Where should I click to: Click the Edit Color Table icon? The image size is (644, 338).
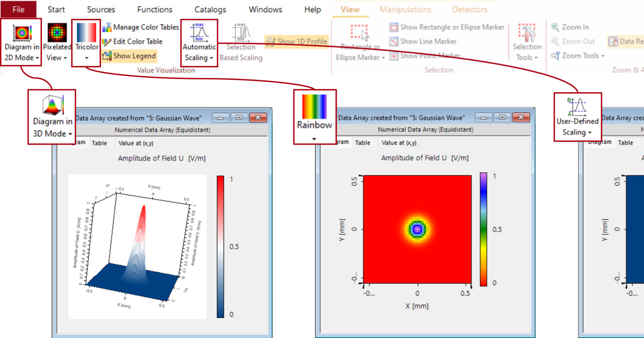point(107,42)
